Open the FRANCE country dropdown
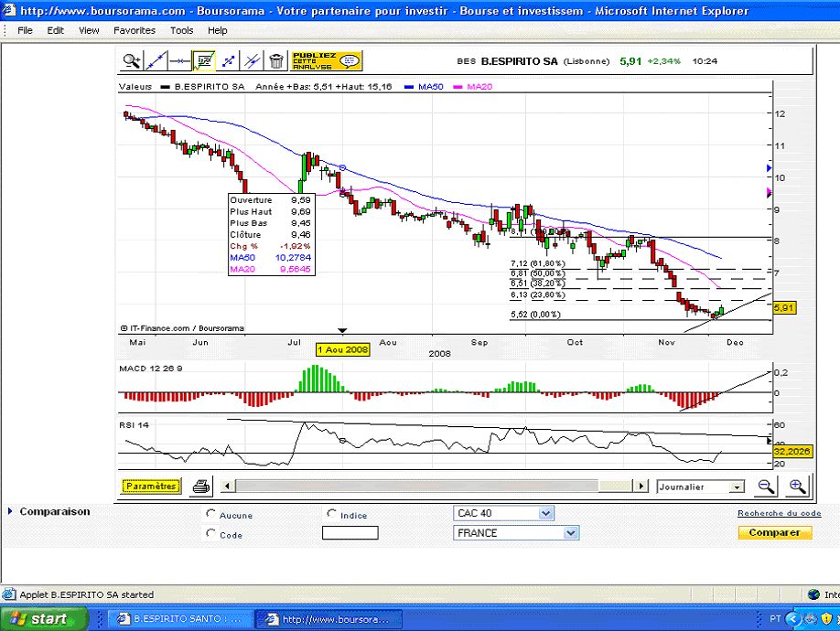 pyautogui.click(x=516, y=533)
